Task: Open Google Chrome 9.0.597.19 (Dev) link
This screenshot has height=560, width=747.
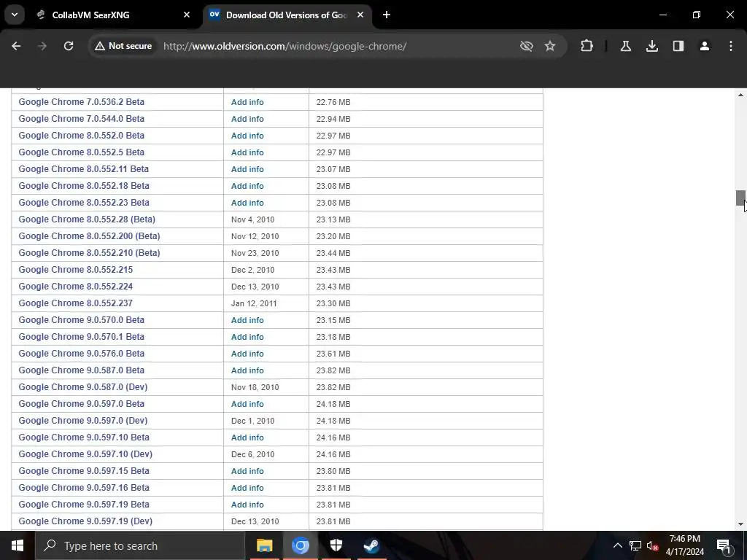Action: [85, 521]
